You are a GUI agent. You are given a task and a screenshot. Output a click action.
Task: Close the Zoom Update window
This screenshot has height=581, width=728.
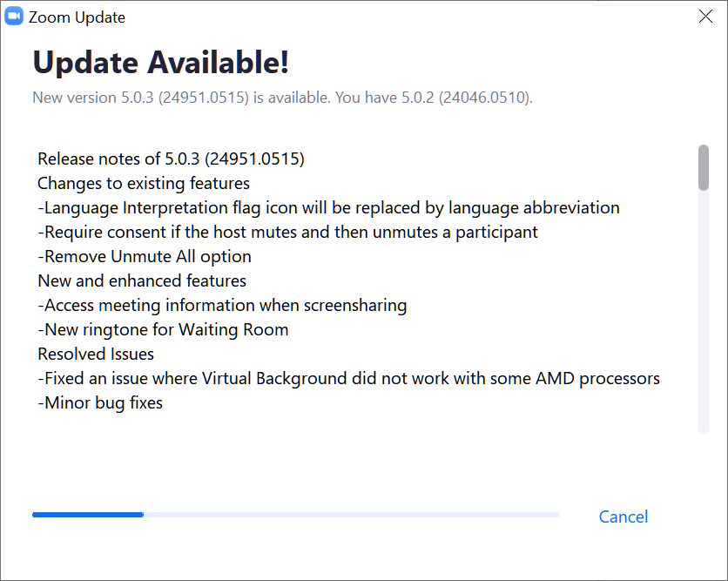[x=706, y=17]
